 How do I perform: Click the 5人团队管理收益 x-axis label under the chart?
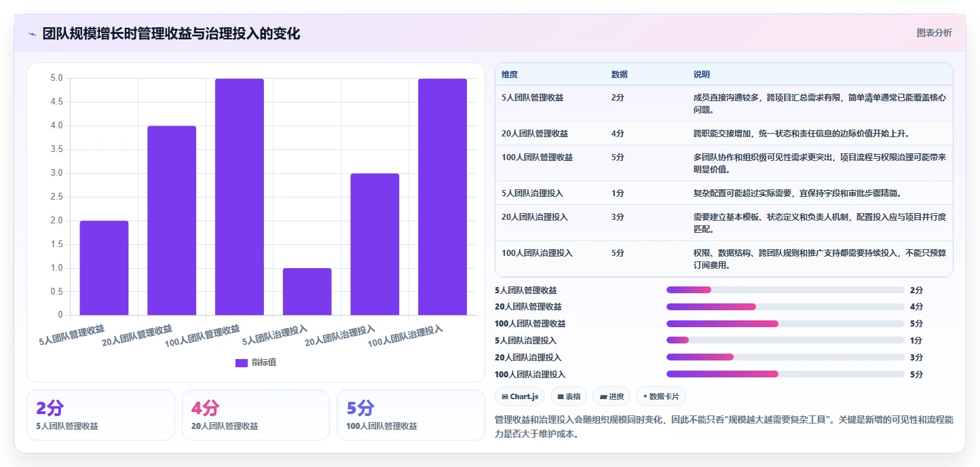point(72,335)
